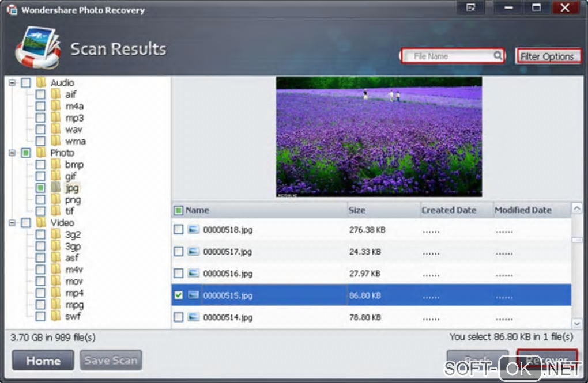
Task: Click the png folder icon
Action: point(55,199)
